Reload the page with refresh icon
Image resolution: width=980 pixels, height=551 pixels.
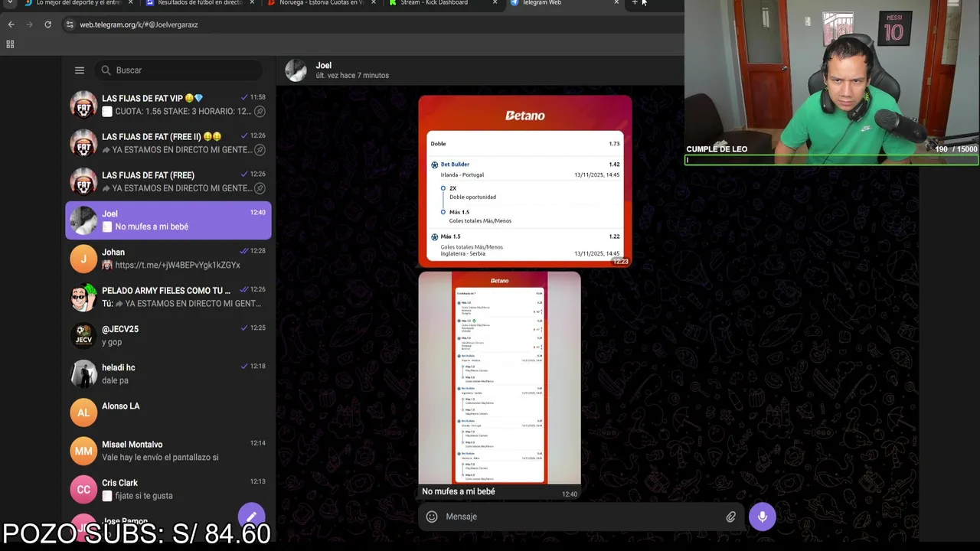[x=47, y=24]
